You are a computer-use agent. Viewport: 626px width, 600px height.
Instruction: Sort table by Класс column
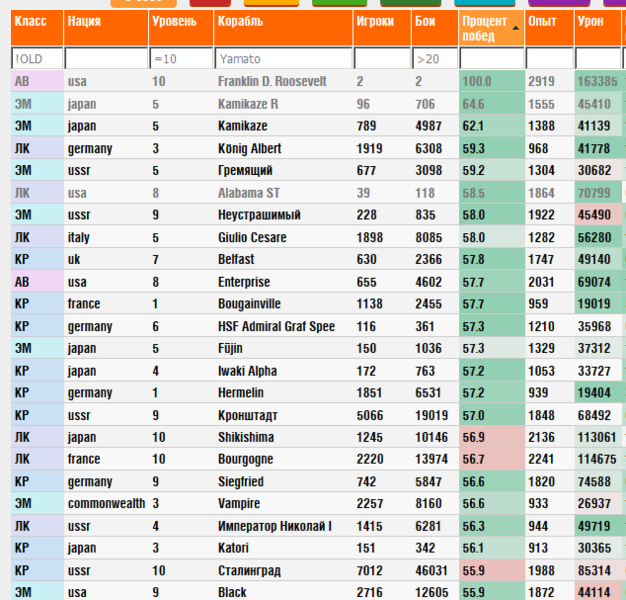[30, 21]
